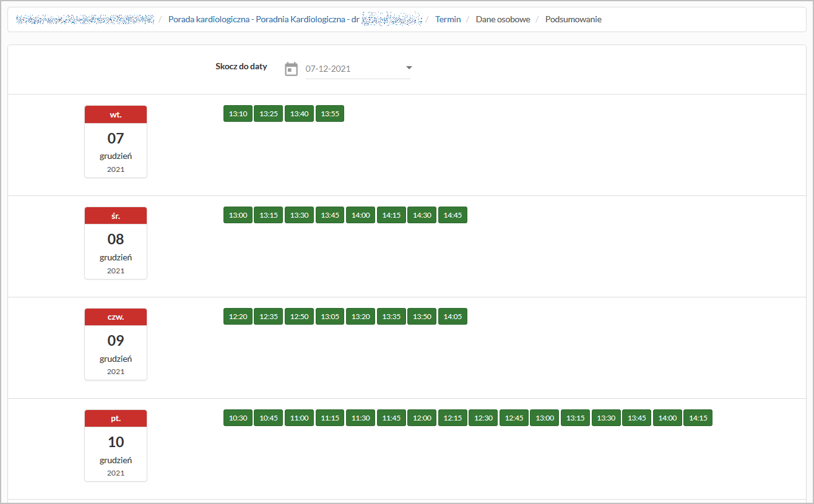Select the Podsumowanie breadcrumb step

pos(573,19)
